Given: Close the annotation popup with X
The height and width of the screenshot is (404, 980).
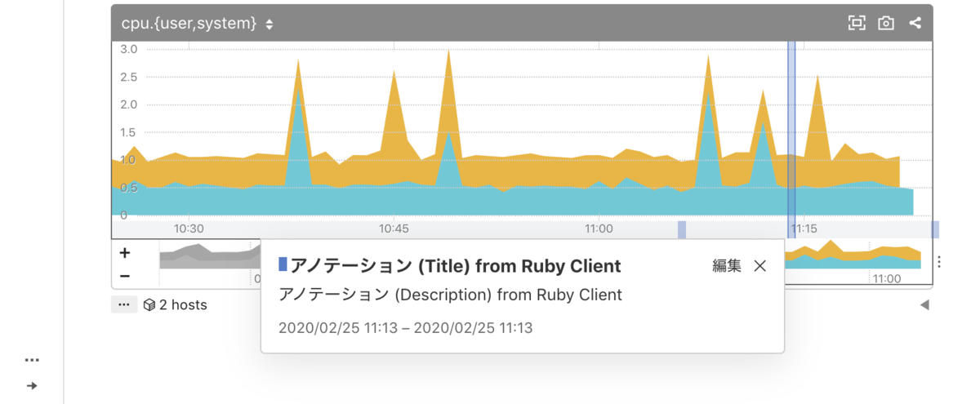Looking at the screenshot, I should click(760, 266).
